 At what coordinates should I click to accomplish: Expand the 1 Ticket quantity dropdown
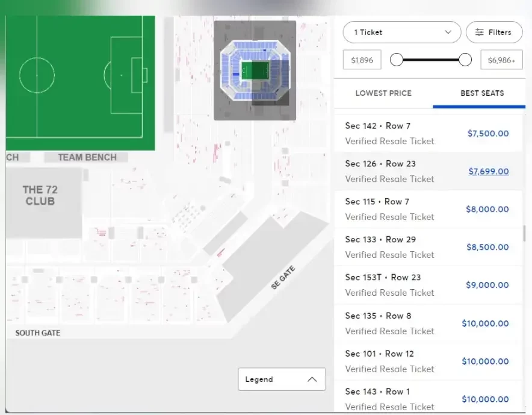401,33
